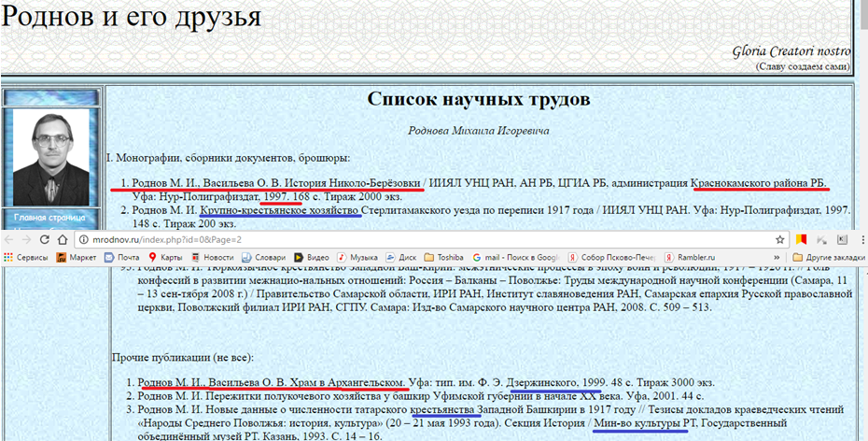
Task: Open the Сервисы apps bookmark
Action: [x=25, y=258]
